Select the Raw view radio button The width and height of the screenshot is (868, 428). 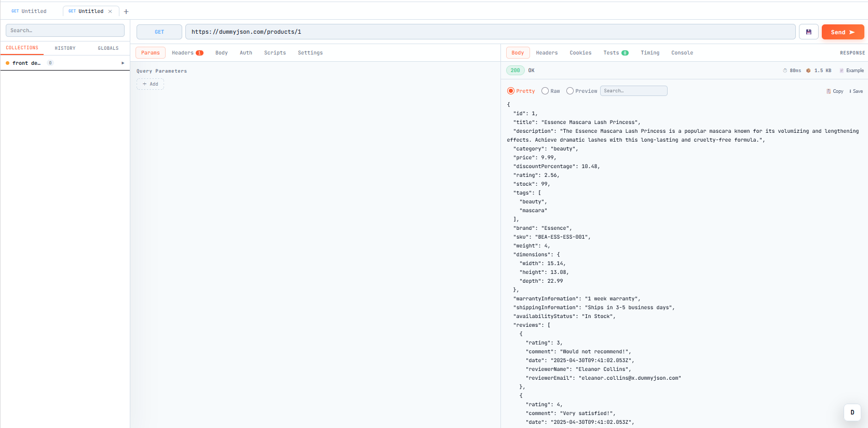(545, 91)
